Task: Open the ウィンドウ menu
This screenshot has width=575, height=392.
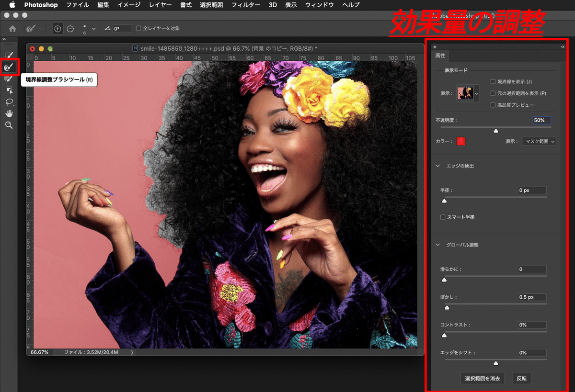Action: (320, 5)
